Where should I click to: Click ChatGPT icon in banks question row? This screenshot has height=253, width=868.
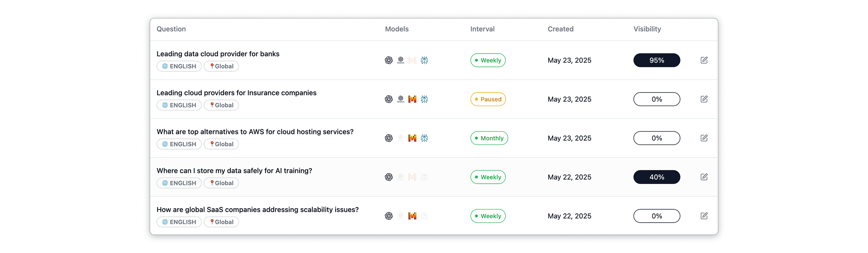tap(389, 60)
